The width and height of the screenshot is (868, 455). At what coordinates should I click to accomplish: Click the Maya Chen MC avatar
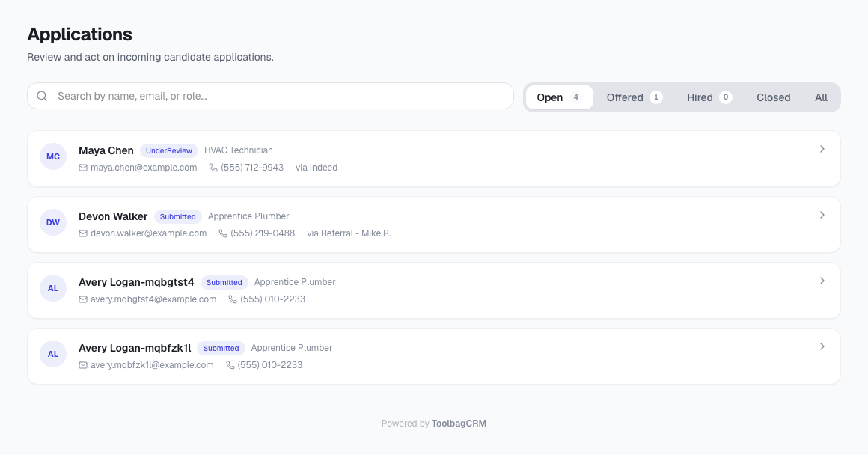(x=53, y=156)
